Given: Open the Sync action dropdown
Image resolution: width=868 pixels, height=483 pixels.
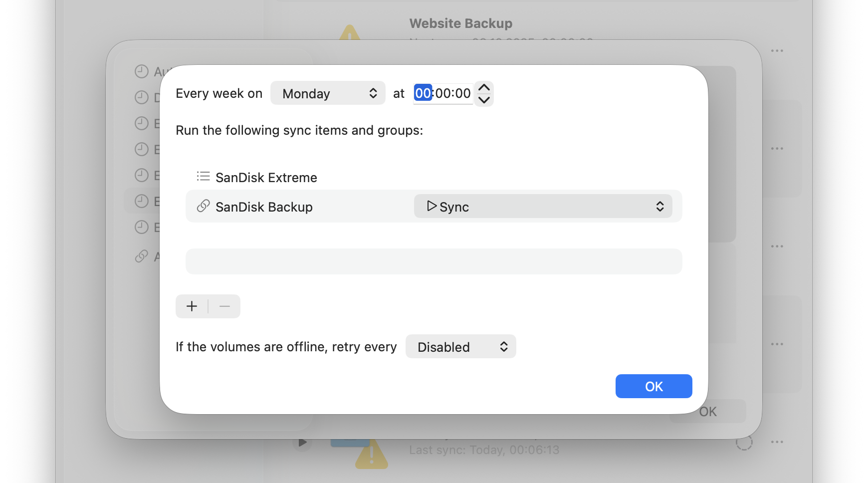Looking at the screenshot, I should [x=543, y=207].
